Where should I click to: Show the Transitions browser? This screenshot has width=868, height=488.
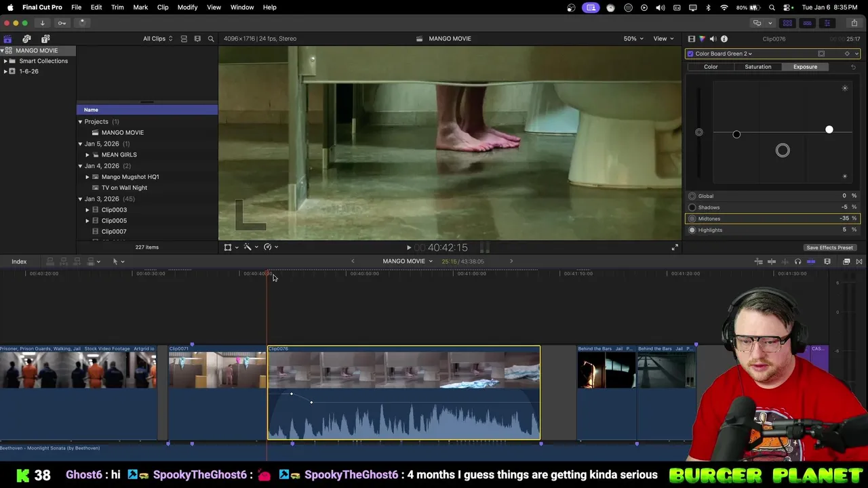click(859, 262)
